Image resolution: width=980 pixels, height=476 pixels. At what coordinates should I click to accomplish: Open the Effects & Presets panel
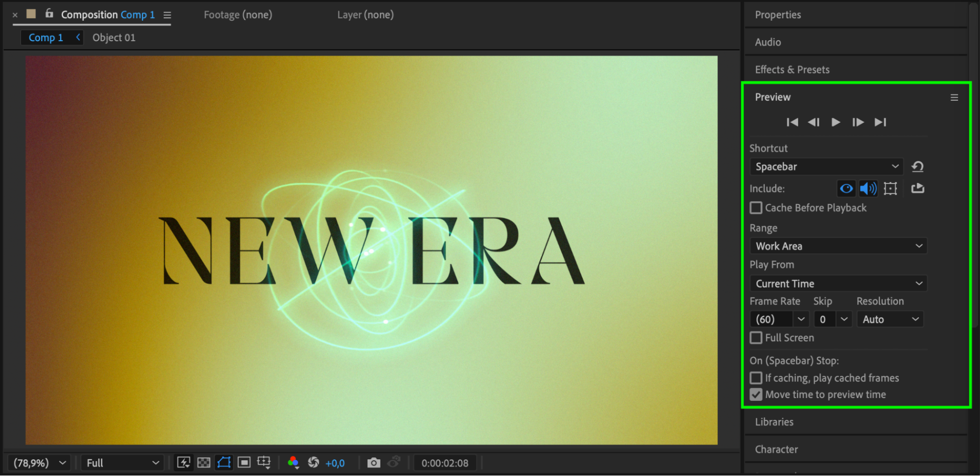click(792, 70)
